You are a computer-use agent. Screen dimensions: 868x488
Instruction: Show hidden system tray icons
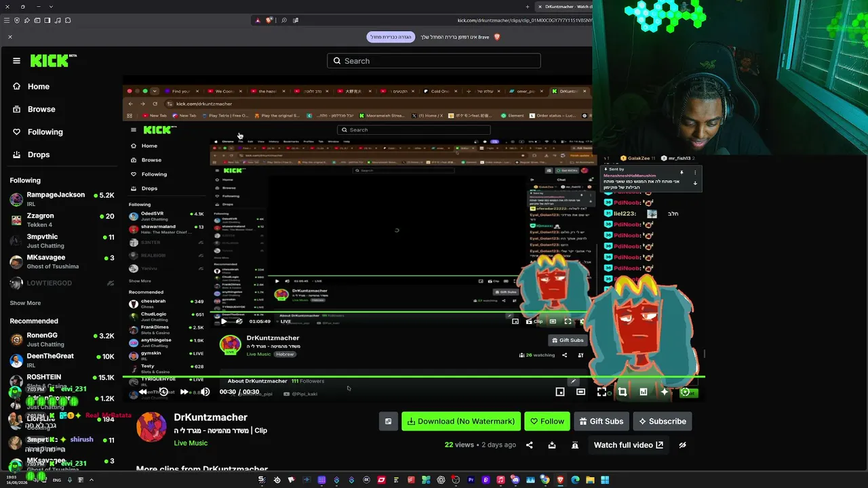[92, 480]
